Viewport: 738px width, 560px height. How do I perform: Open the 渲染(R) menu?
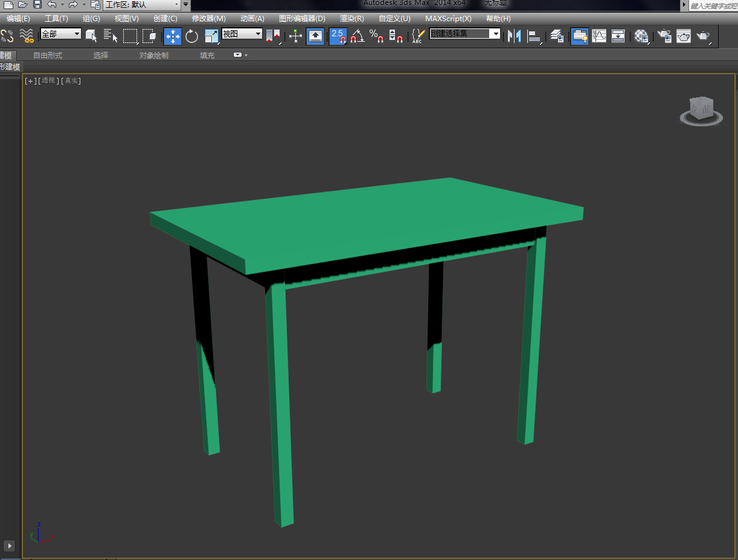pyautogui.click(x=352, y=19)
